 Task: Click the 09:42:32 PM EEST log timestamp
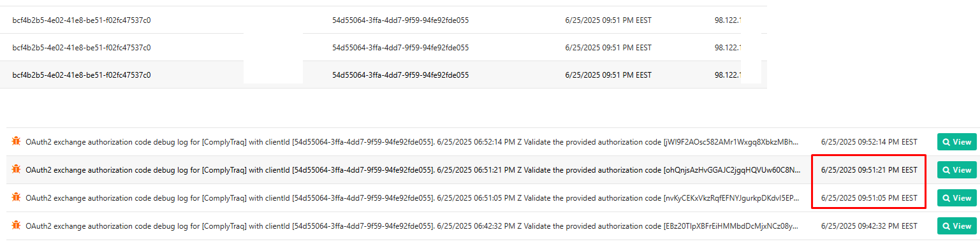coord(869,226)
